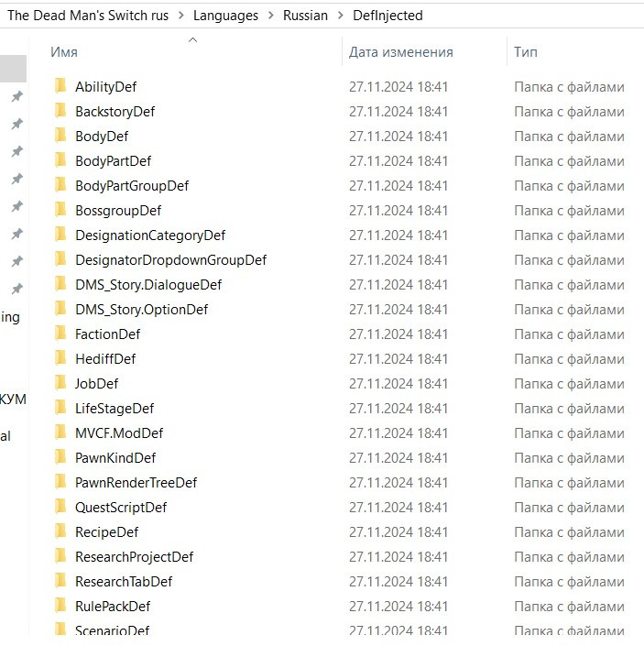Click the DefInjected breadcrumb segment
This screenshot has height=646, width=644.
click(x=387, y=16)
